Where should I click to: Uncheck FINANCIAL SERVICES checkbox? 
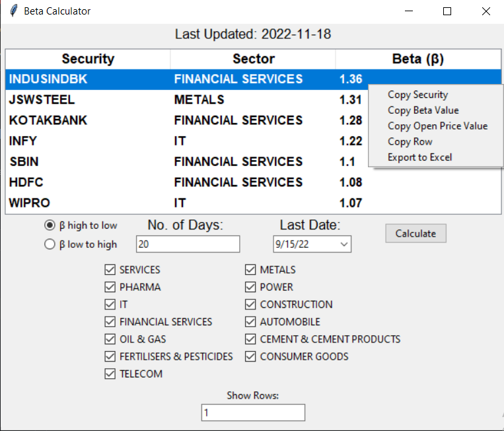[x=110, y=322]
